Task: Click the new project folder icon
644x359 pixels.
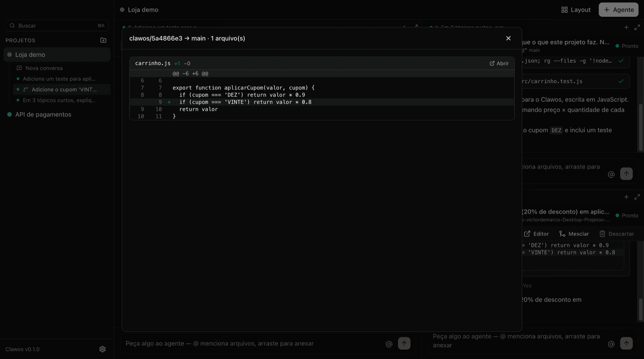Action: [x=103, y=40]
